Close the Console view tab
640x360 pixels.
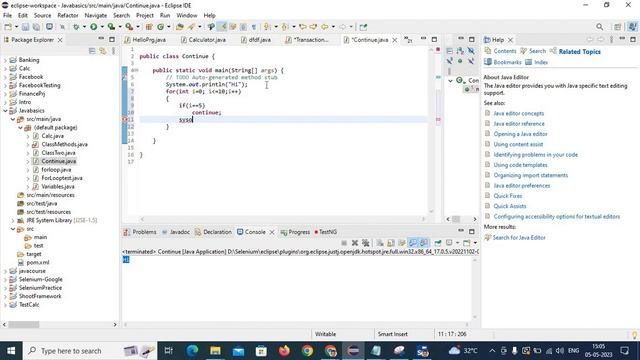(x=272, y=232)
